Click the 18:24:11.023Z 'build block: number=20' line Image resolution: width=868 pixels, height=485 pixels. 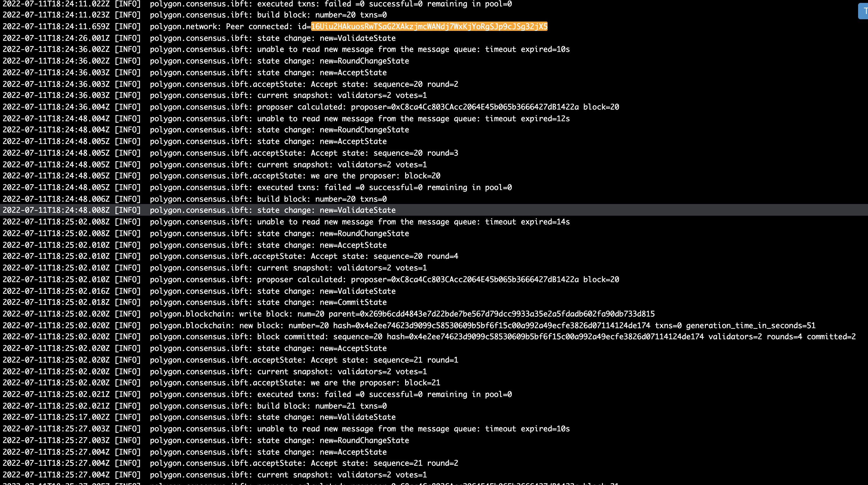(195, 15)
